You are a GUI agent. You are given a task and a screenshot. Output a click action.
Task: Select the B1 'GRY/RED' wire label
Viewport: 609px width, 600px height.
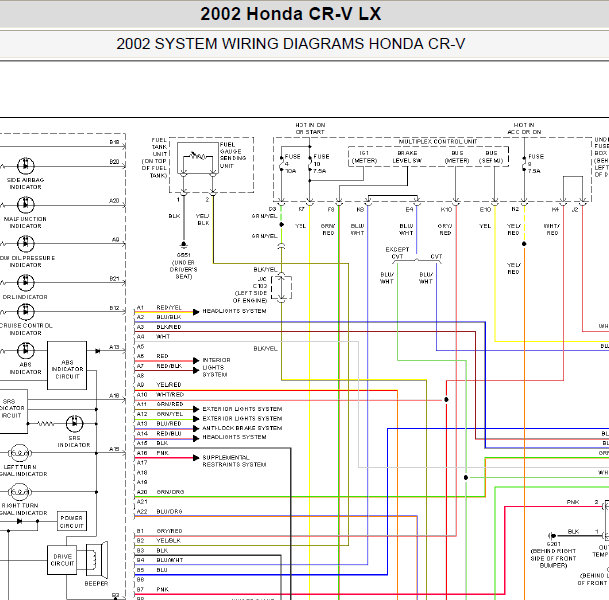point(169,531)
